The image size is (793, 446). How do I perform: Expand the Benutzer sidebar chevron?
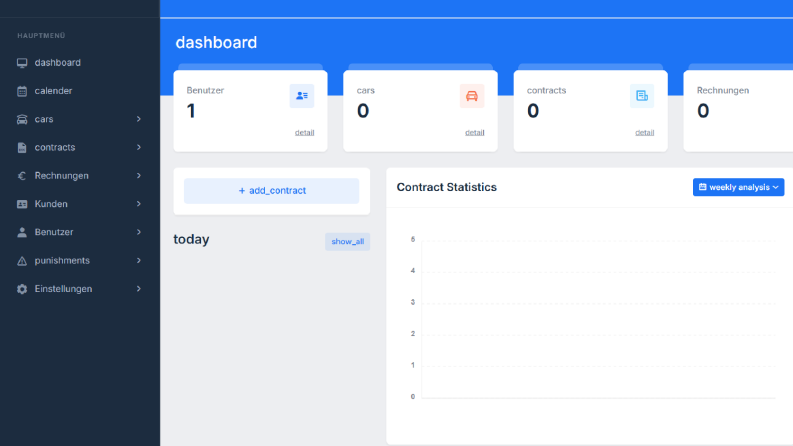(139, 232)
